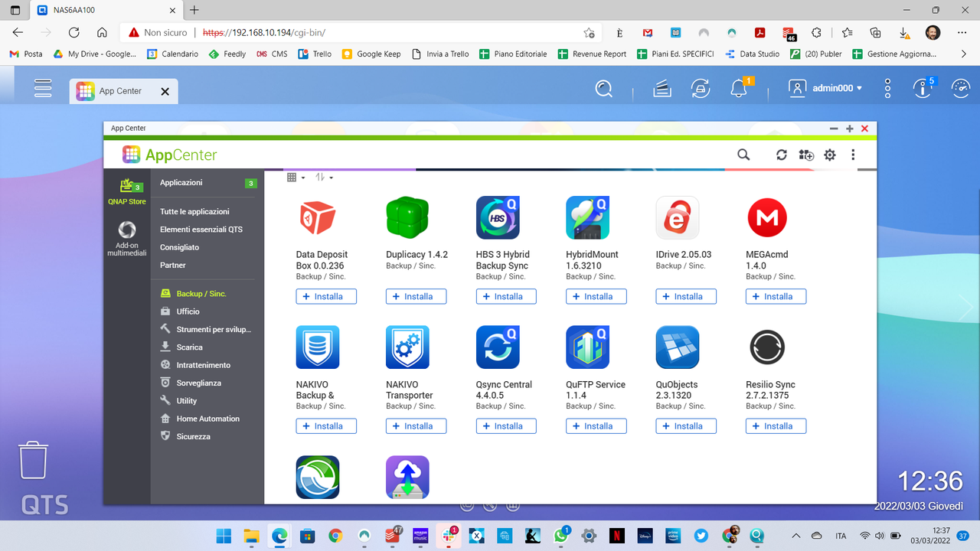Select Tutte le applicazioni category

pos(194,211)
